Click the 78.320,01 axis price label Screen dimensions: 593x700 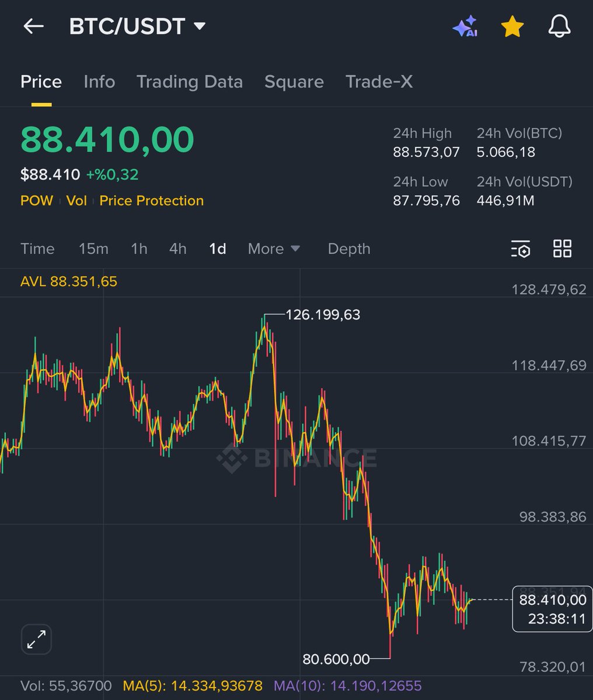pyautogui.click(x=553, y=667)
